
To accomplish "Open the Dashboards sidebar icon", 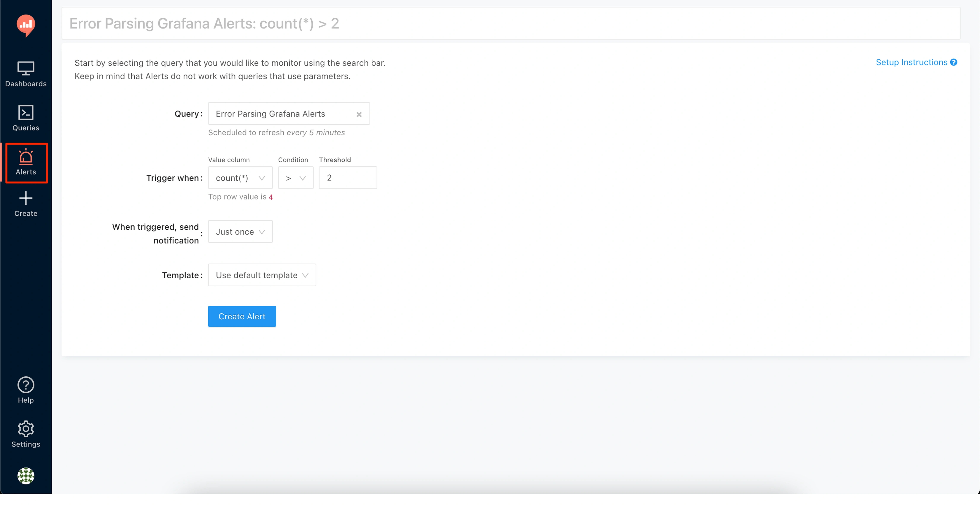I will coord(26,69).
